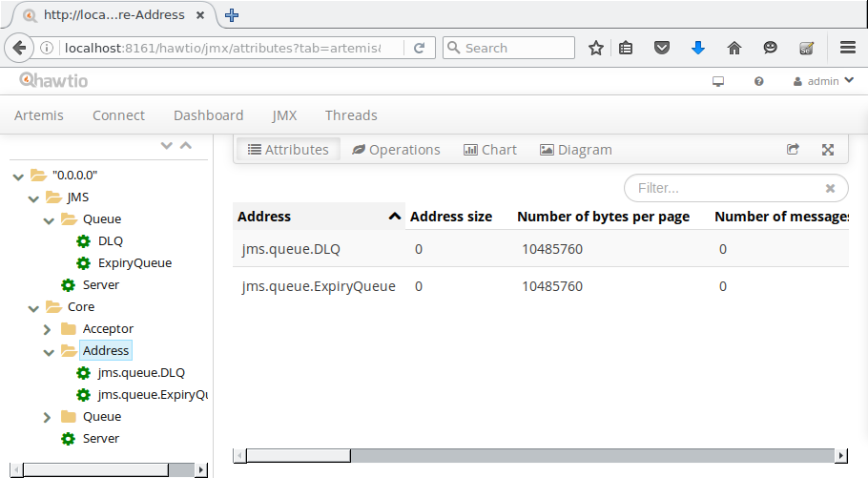The height and width of the screenshot is (478, 868).
Task: Click the share view icon in tab bar
Action: point(793,150)
